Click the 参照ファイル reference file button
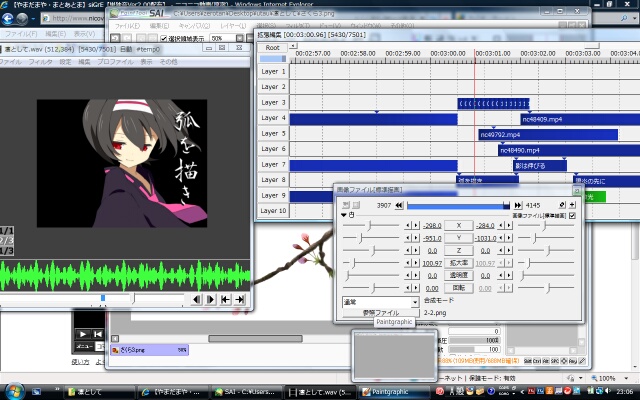This screenshot has width=640, height=400. pyautogui.click(x=381, y=313)
